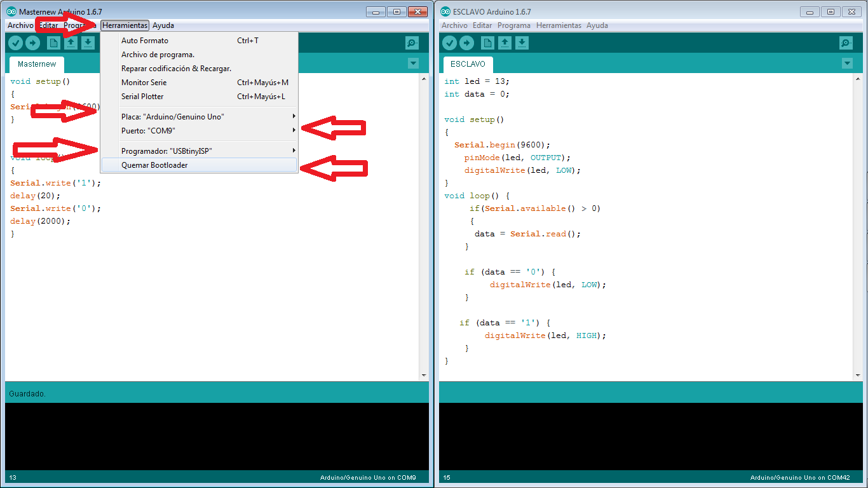The image size is (868, 488).
Task: Click Open sketch icon in ESCLAVO window
Action: [x=505, y=43]
